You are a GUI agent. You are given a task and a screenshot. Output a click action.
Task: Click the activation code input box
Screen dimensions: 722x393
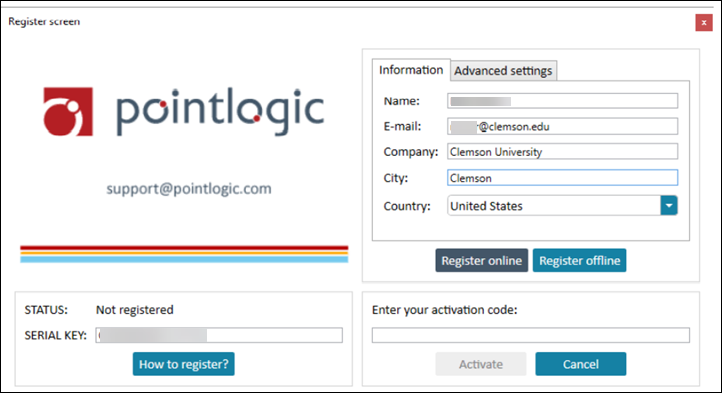[x=530, y=335]
